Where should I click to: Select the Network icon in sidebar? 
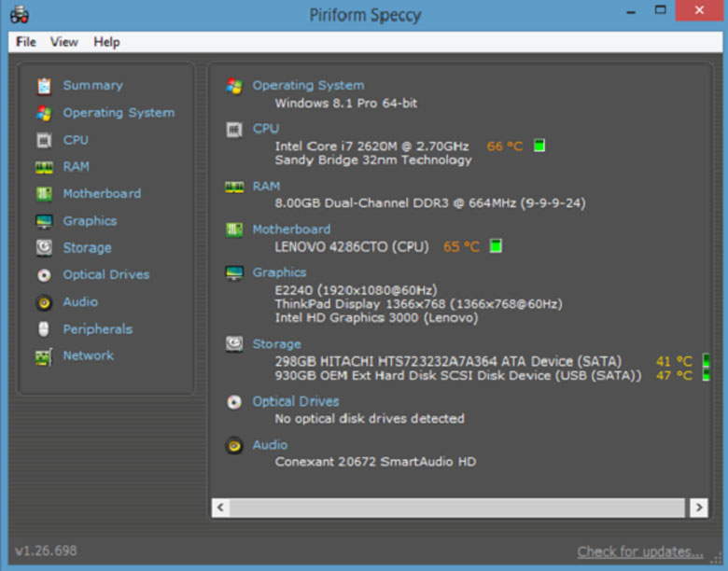44,356
